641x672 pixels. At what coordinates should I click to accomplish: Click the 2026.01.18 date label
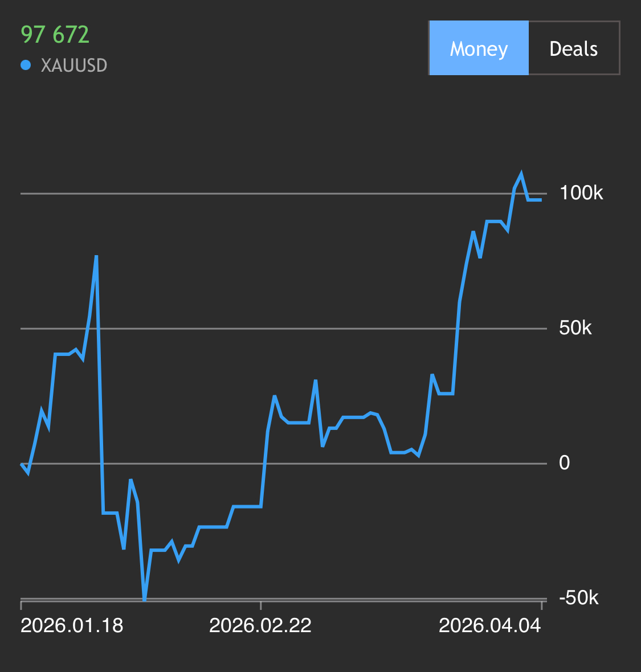tap(72, 626)
